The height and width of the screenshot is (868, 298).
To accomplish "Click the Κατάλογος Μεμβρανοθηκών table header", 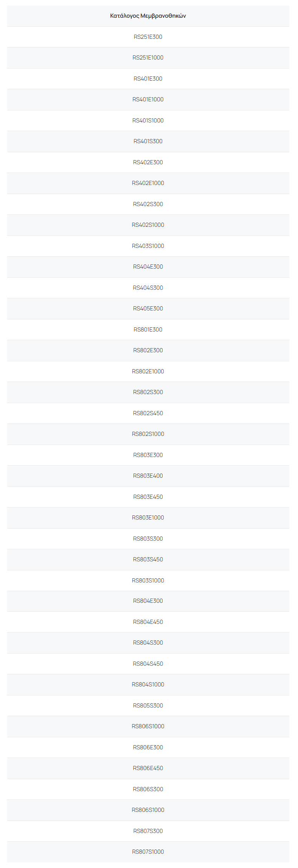I will pyautogui.click(x=148, y=16).
